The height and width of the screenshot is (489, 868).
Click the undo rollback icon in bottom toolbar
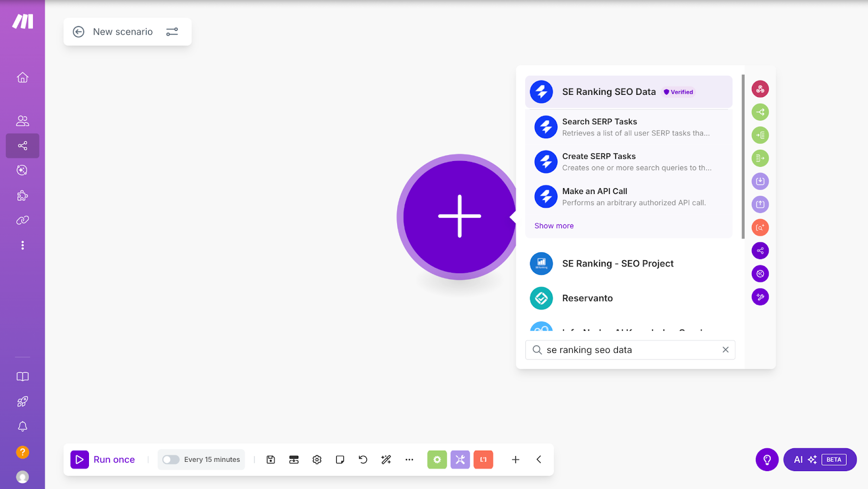pos(362,459)
